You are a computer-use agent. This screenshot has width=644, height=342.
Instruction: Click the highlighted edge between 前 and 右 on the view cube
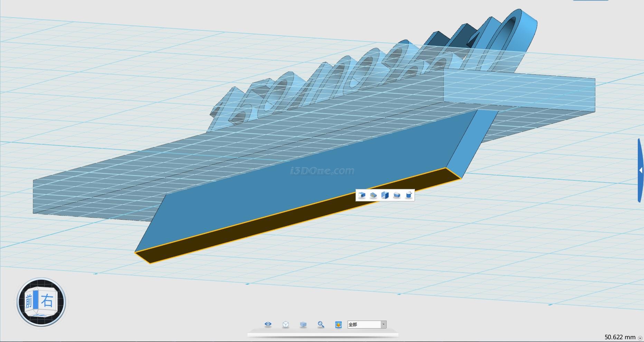(x=36, y=300)
